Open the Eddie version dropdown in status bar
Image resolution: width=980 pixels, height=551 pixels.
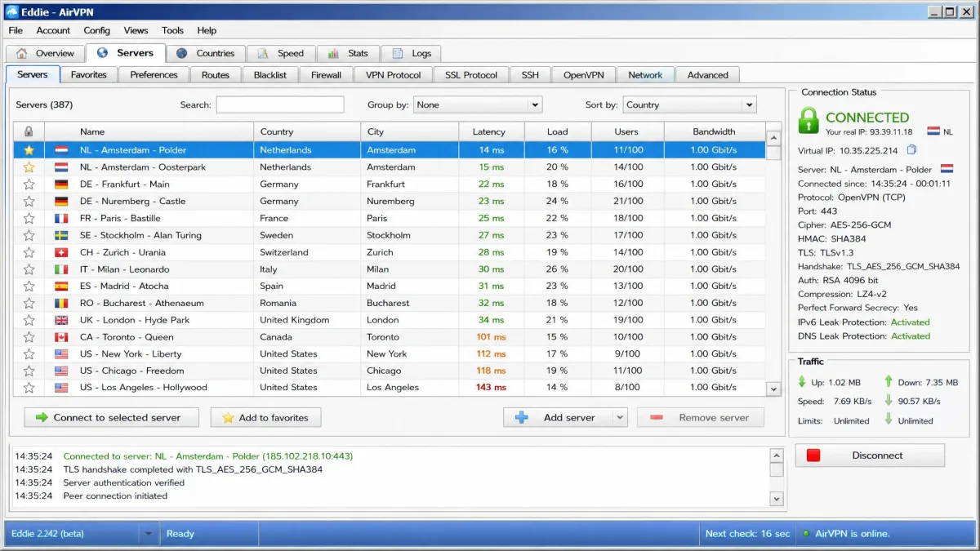pos(148,534)
